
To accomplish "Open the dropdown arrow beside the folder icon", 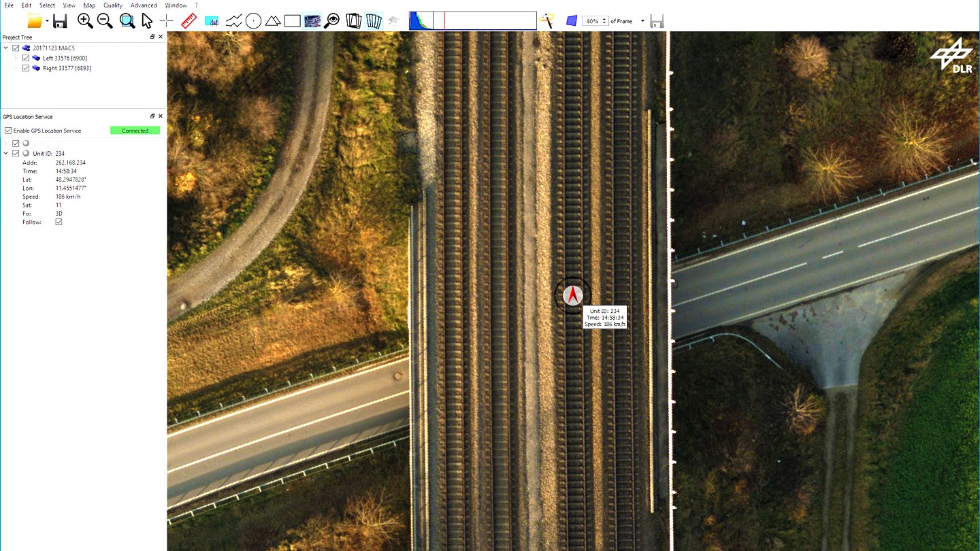I will [47, 21].
